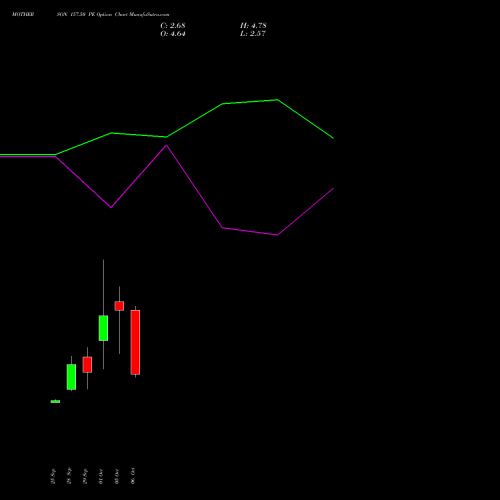Click the '01 Oct' date axis label

[101, 476]
